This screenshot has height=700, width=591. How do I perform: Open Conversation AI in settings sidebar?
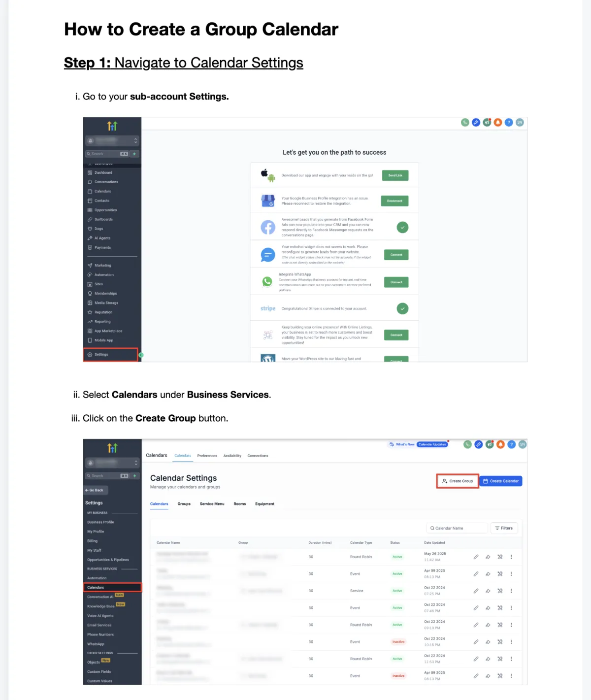click(100, 597)
